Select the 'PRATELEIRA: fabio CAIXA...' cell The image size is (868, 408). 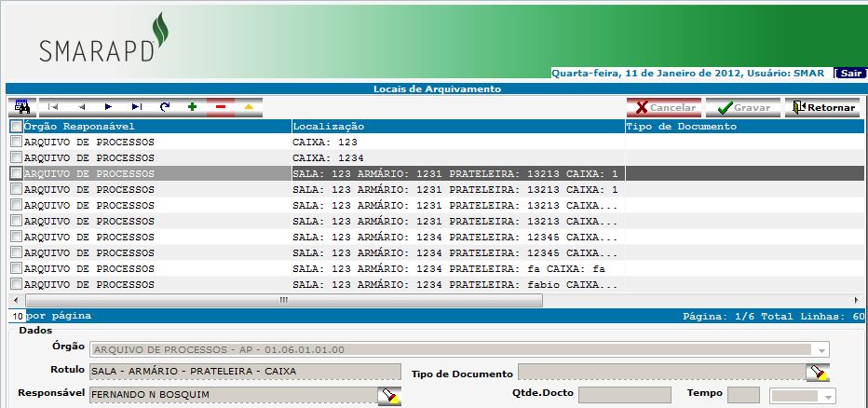point(458,285)
